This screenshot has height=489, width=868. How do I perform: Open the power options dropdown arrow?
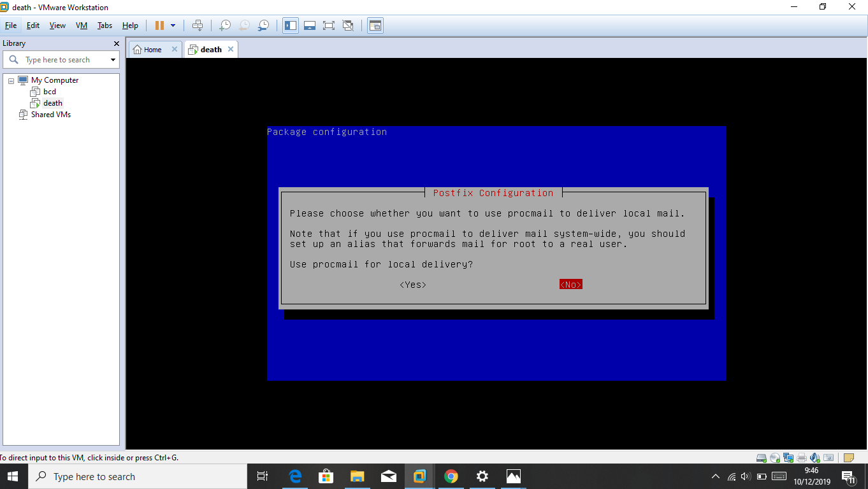point(173,25)
